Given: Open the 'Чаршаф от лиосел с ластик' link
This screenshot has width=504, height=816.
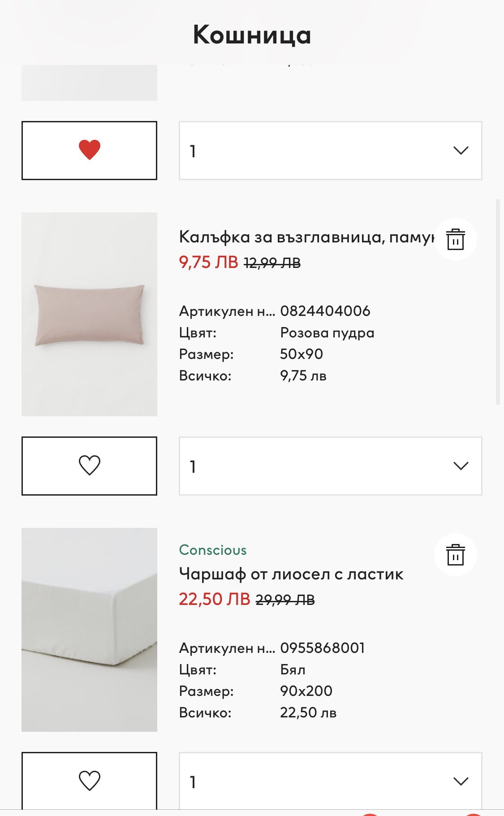Looking at the screenshot, I should [291, 574].
